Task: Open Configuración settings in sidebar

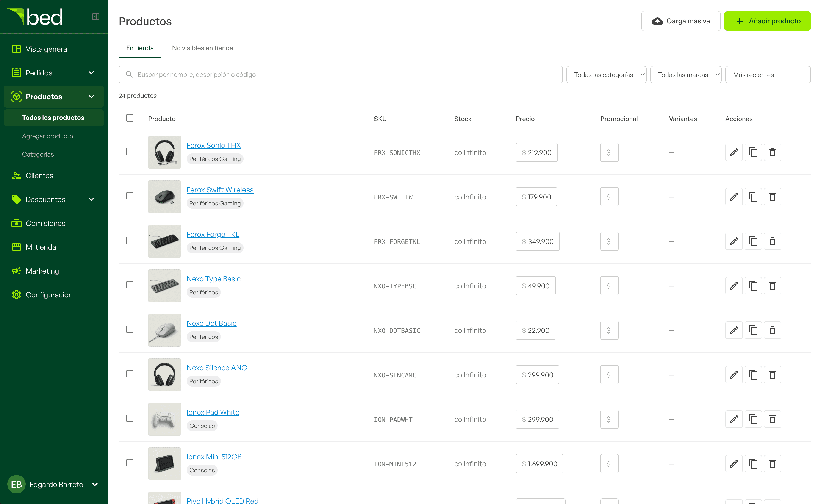Action: (x=54, y=295)
